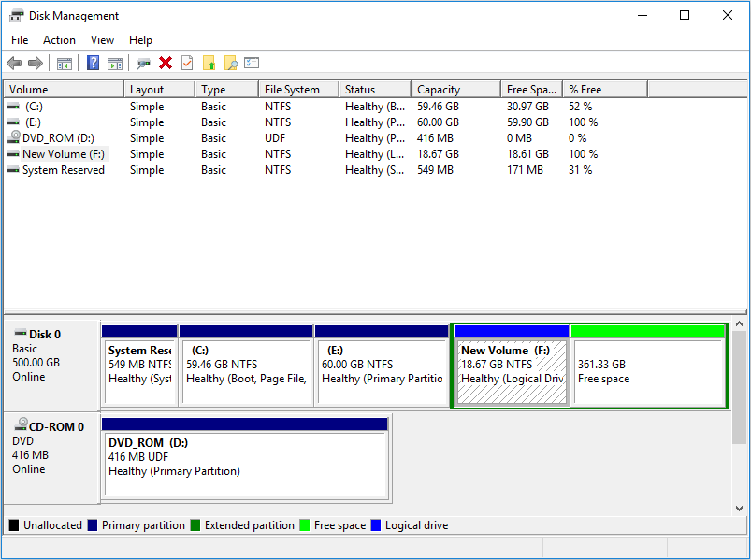Click the drive icon beside New Volume (F:) row

pyautogui.click(x=13, y=154)
